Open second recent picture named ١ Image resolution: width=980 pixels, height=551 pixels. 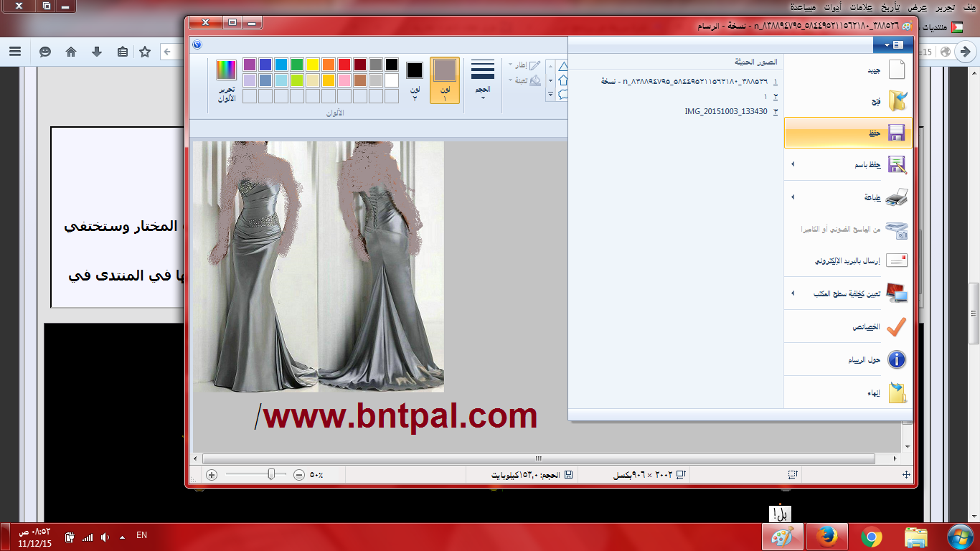[771, 96]
